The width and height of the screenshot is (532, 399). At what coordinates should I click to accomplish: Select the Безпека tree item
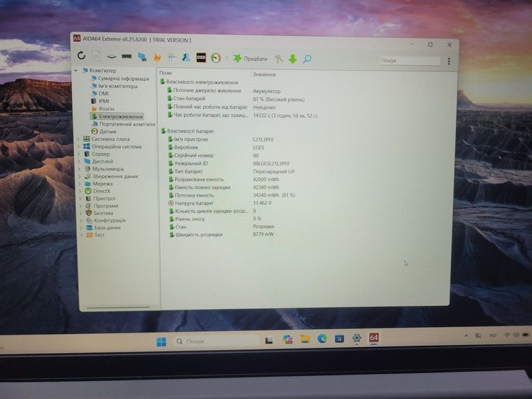pyautogui.click(x=100, y=213)
